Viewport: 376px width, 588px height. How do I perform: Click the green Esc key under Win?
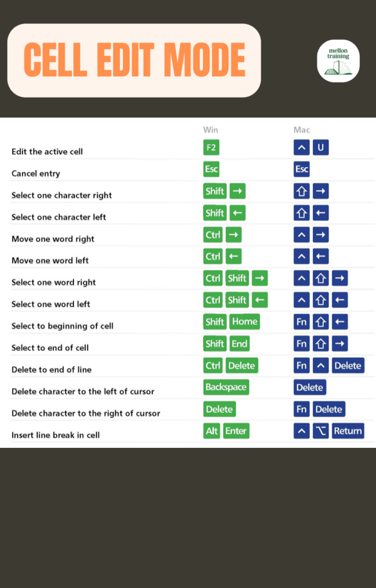pyautogui.click(x=211, y=169)
